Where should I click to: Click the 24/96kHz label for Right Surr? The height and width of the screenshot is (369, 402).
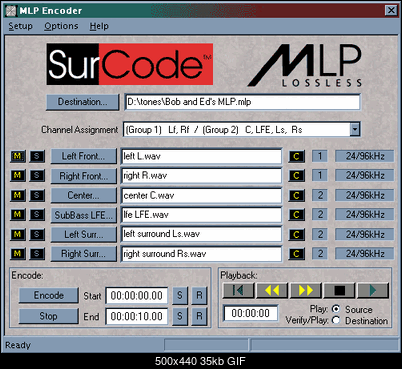click(365, 254)
